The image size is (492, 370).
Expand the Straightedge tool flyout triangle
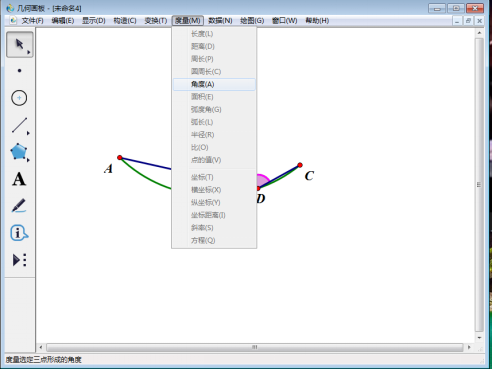click(28, 133)
